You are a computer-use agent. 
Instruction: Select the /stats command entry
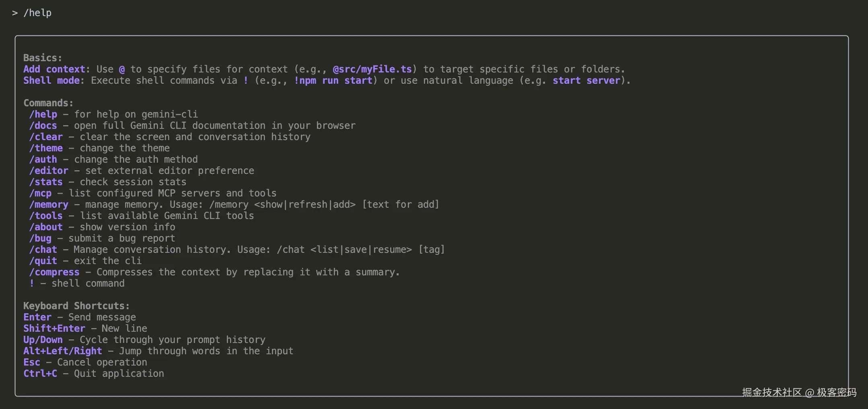(x=45, y=182)
